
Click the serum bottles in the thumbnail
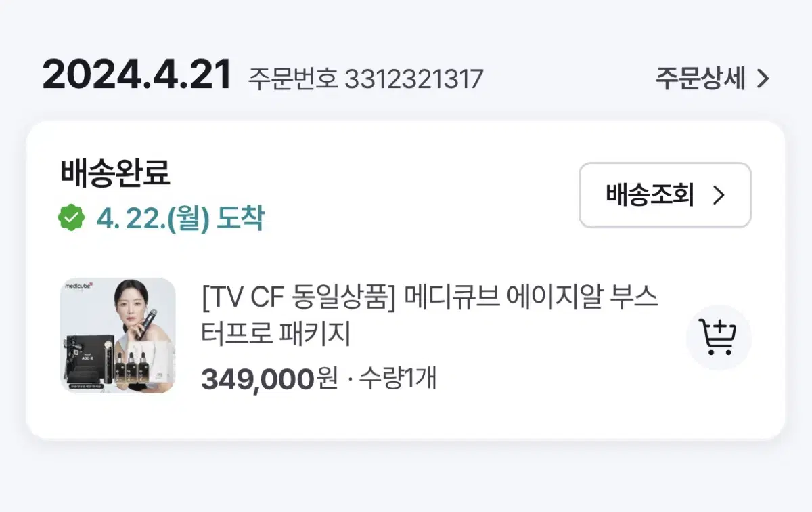coord(132,367)
